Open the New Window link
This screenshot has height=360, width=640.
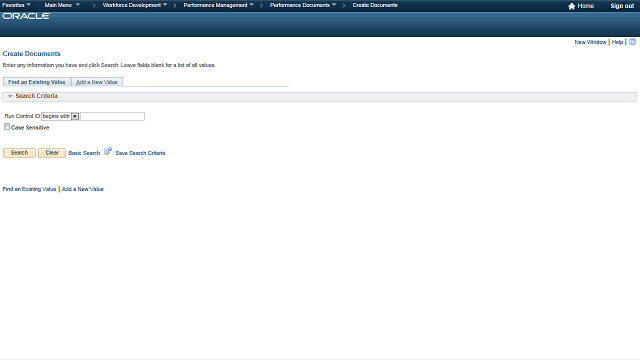590,42
